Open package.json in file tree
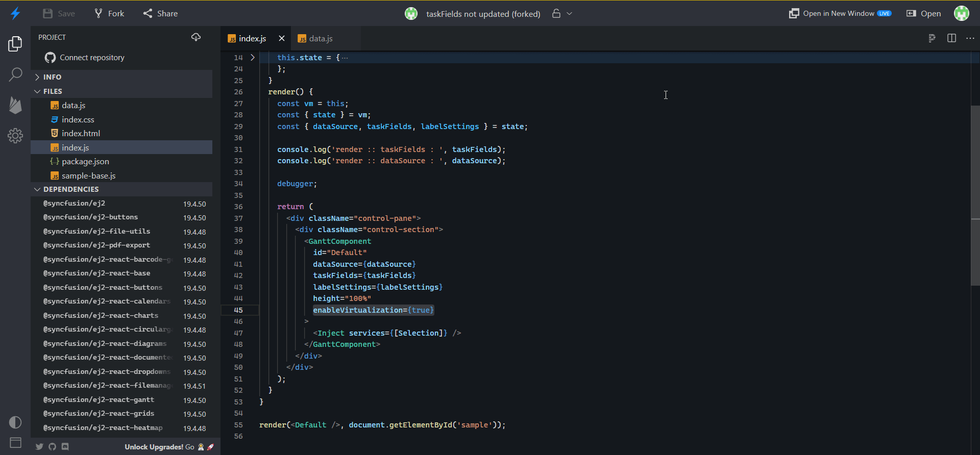980x455 pixels. 121,162
